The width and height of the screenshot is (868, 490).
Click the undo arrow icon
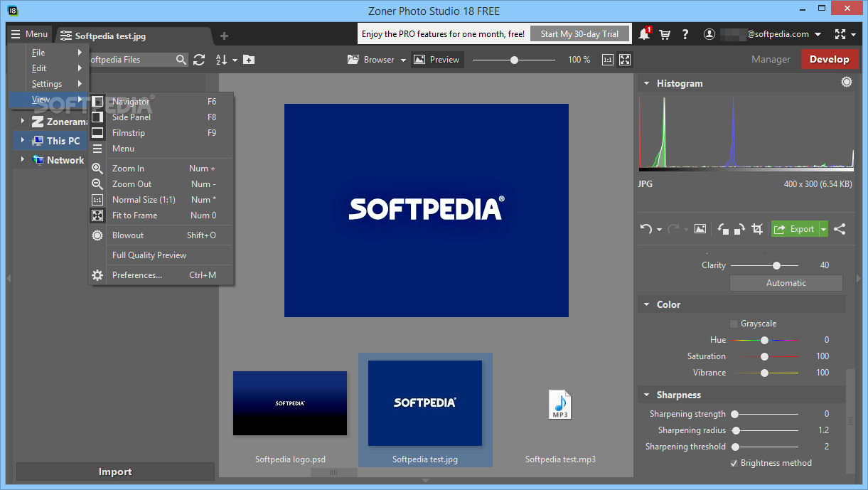click(x=645, y=229)
